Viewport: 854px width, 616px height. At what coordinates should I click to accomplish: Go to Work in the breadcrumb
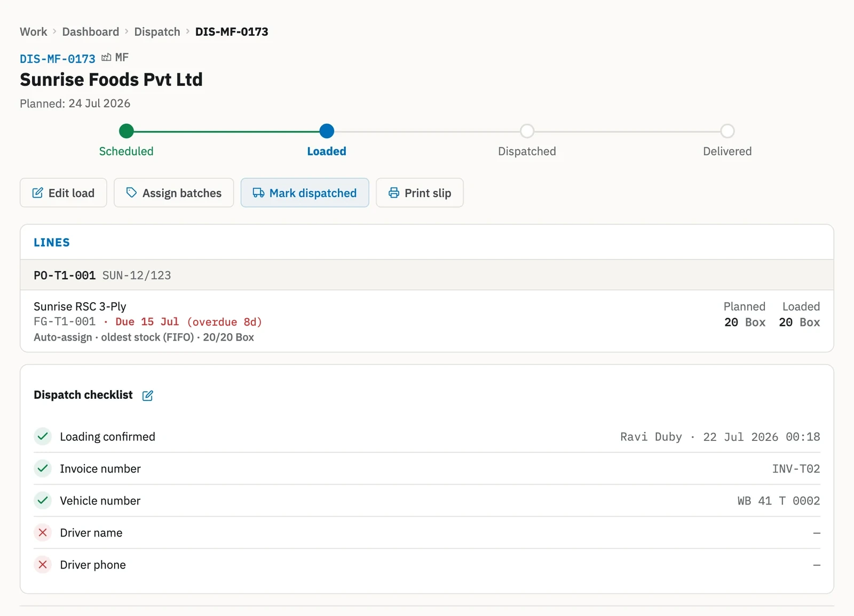point(33,31)
